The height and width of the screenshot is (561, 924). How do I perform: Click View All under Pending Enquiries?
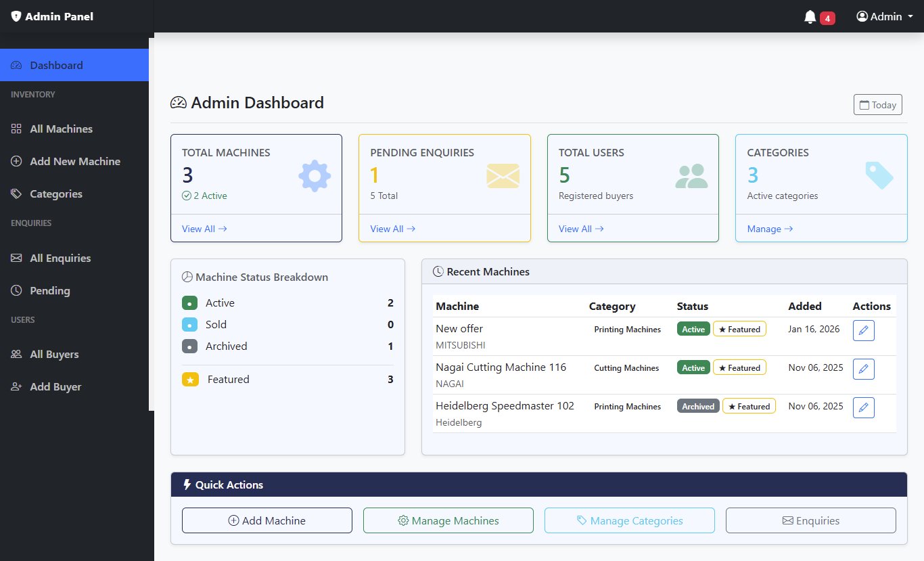coord(392,229)
